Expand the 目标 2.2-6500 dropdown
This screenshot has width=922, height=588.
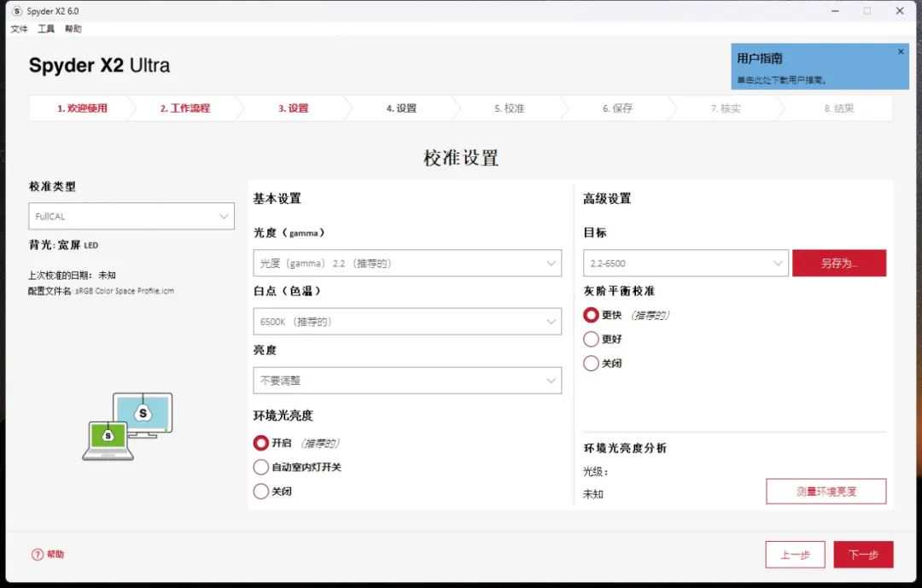click(684, 264)
